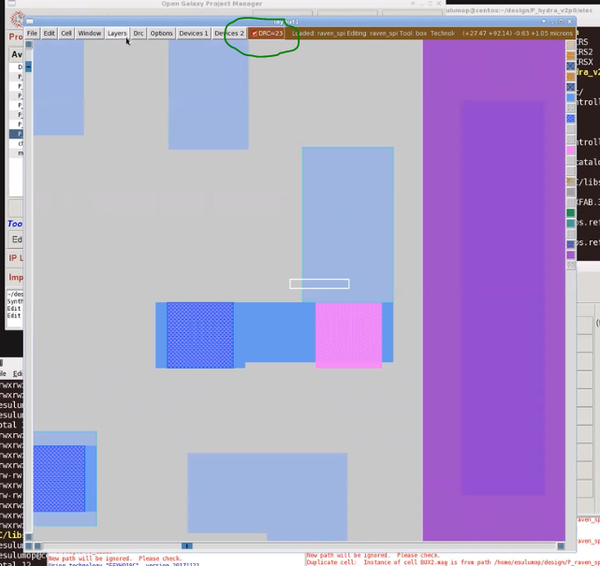The image size is (600, 566).
Task: Click the cursor coordinates in microns readout
Action: point(517,33)
